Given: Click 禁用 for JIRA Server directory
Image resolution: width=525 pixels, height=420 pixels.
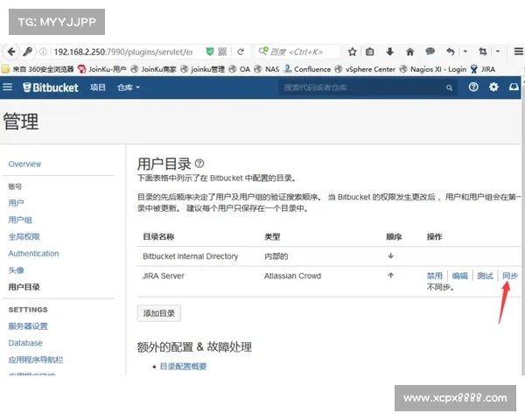Looking at the screenshot, I should pos(435,276).
